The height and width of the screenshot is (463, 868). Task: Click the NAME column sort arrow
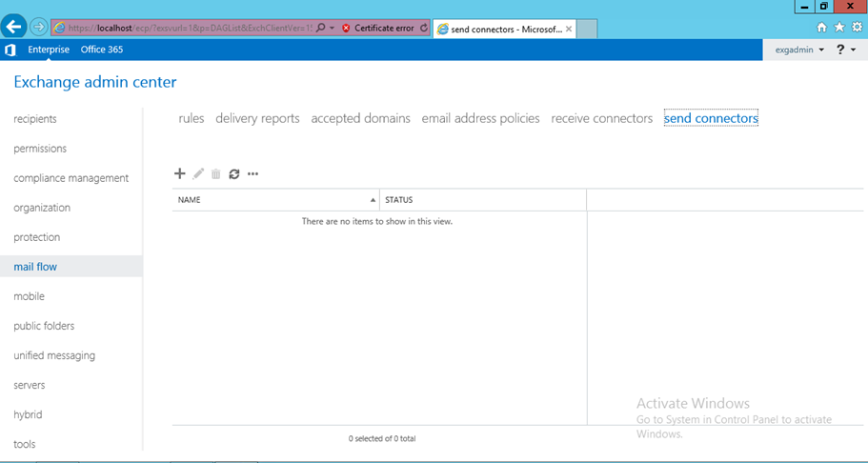click(x=373, y=200)
